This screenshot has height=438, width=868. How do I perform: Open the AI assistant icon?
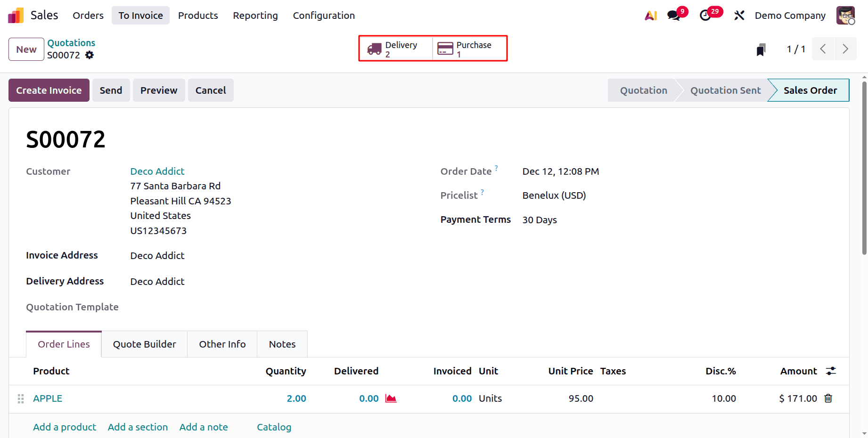pyautogui.click(x=651, y=16)
